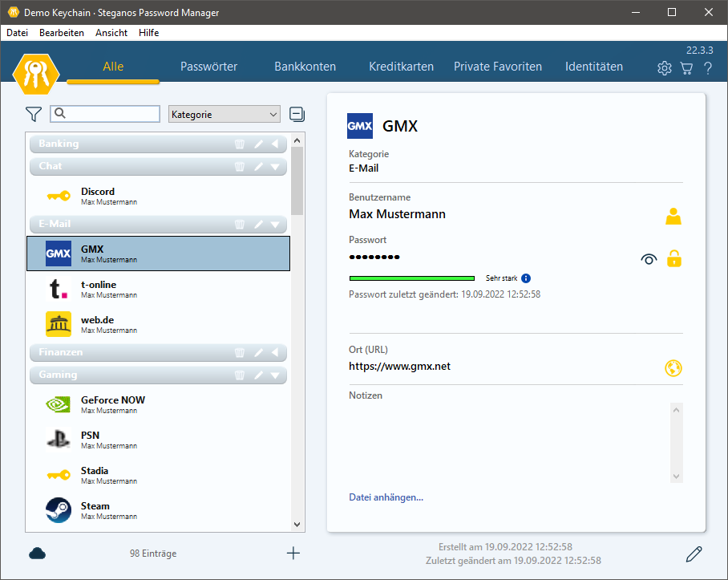Screen dimensions: 728x580
Task: Edit the Finanzen category name
Action: click(259, 352)
